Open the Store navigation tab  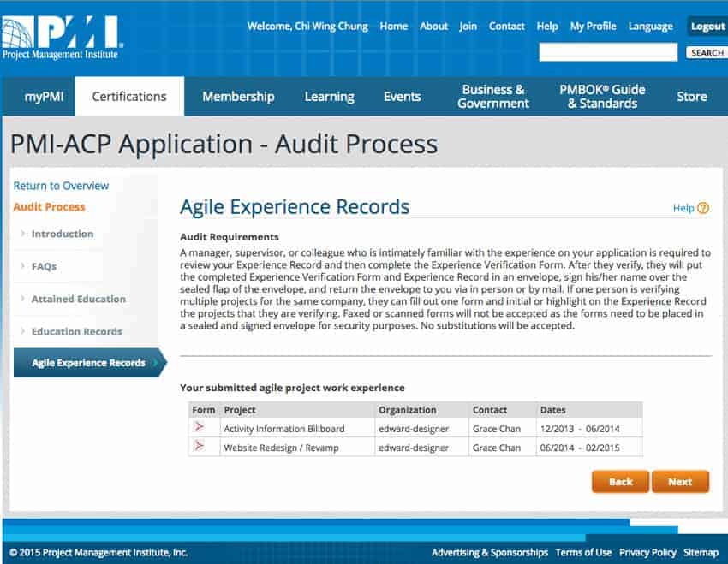coord(691,97)
